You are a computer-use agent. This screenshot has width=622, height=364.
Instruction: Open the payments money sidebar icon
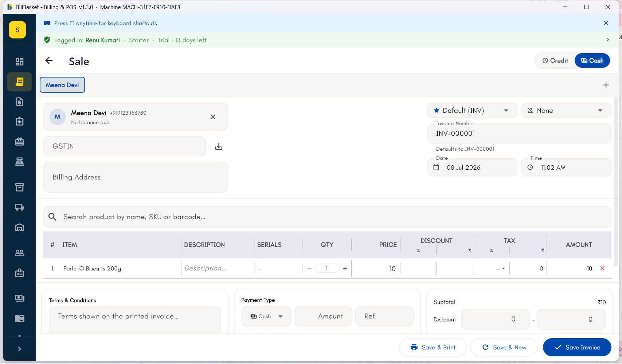[x=20, y=298]
